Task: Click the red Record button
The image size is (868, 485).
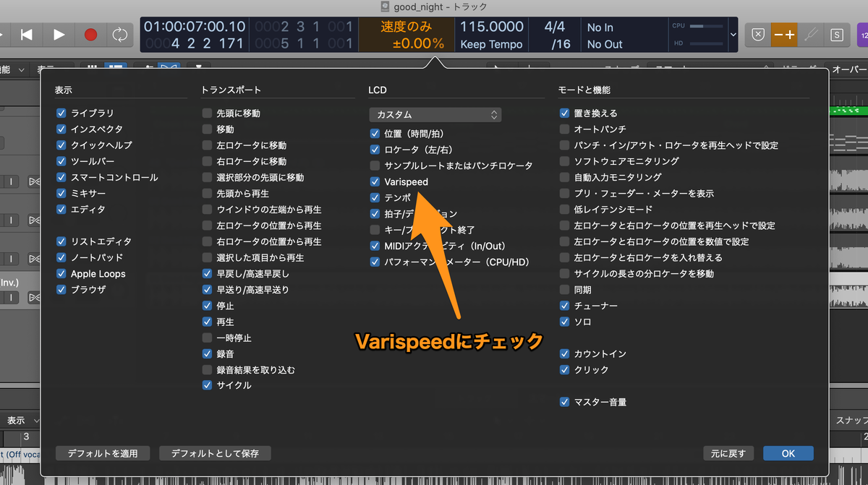Action: [92, 34]
